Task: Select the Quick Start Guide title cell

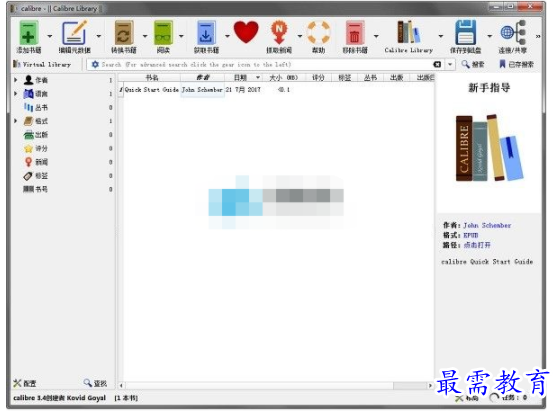Action: pyautogui.click(x=152, y=90)
